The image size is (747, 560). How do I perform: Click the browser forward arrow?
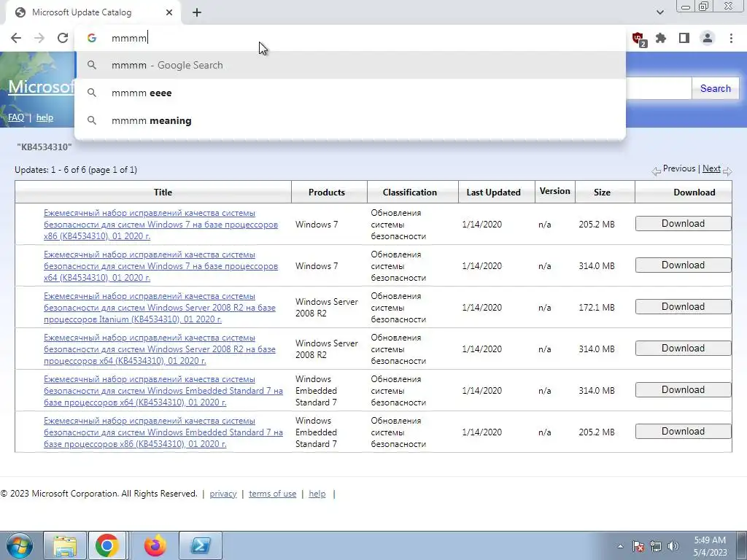[39, 38]
